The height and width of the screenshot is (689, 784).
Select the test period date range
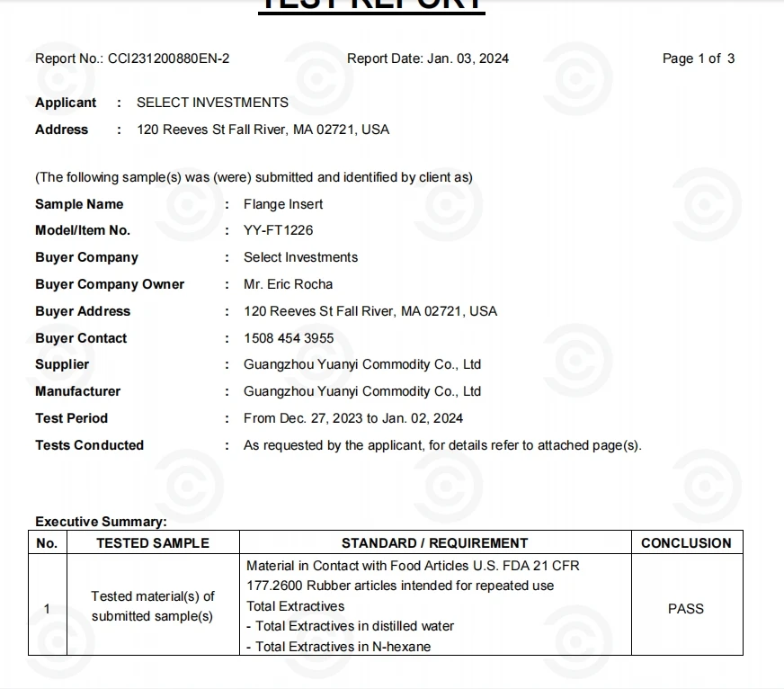point(353,418)
